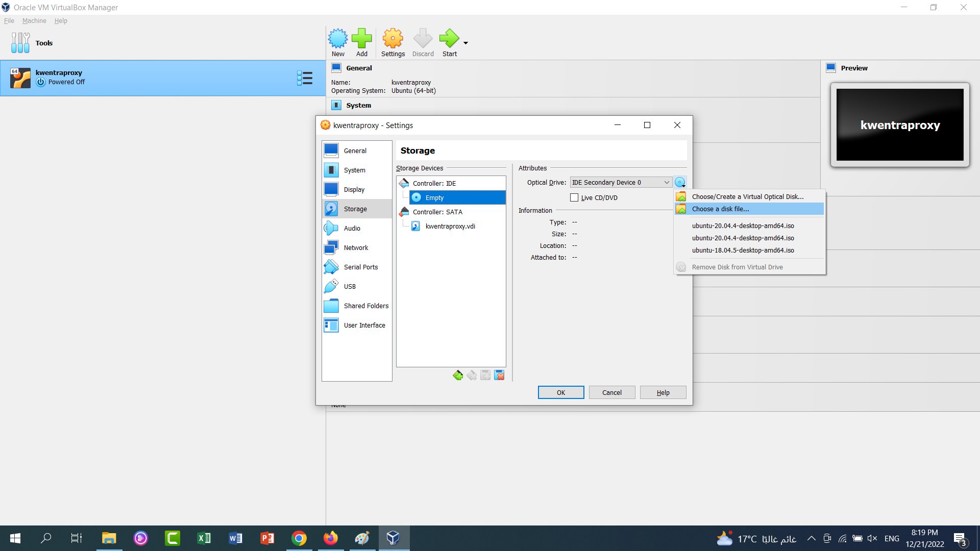Select kwentraproxy.vdi disk in storage tree
Screen dimensions: 980x551
[450, 226]
